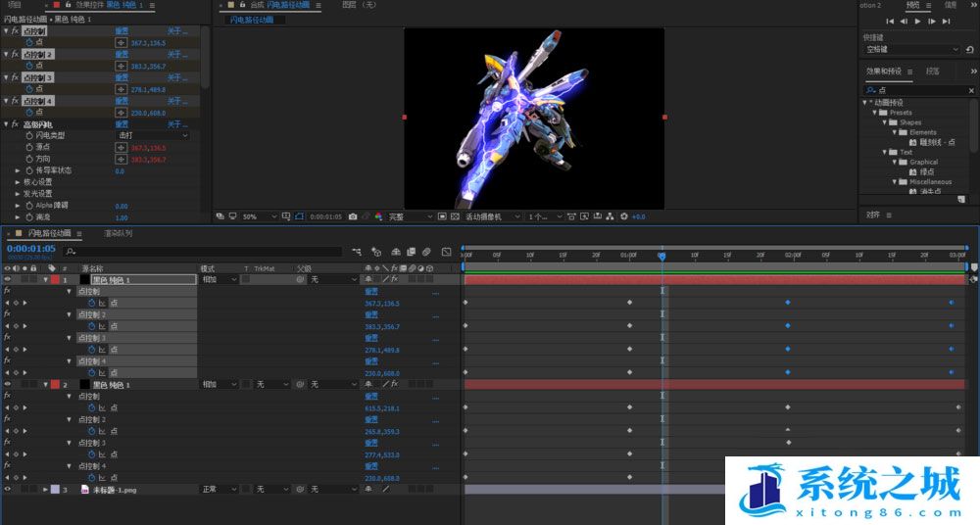The image size is (980, 525).
Task: Enable motion blur icon in timeline
Action: pos(427,252)
